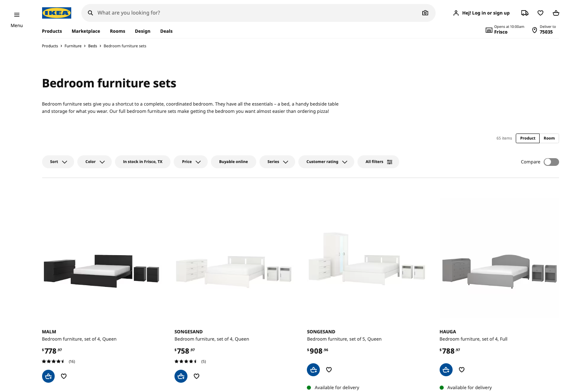Open the shopping bag icon
Screen dimensions: 587x392
click(x=556, y=13)
